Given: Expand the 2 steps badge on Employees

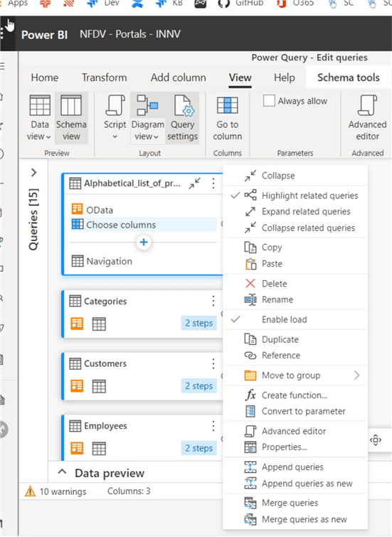Looking at the screenshot, I should click(198, 448).
